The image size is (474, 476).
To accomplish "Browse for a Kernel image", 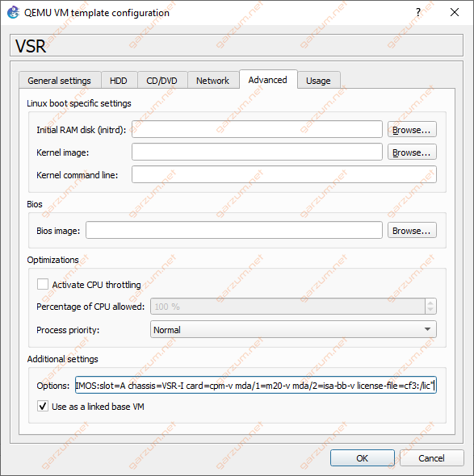I will coord(412,152).
